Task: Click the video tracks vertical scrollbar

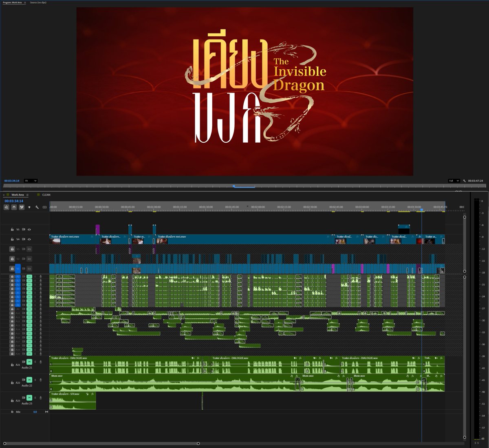Action: [x=465, y=244]
